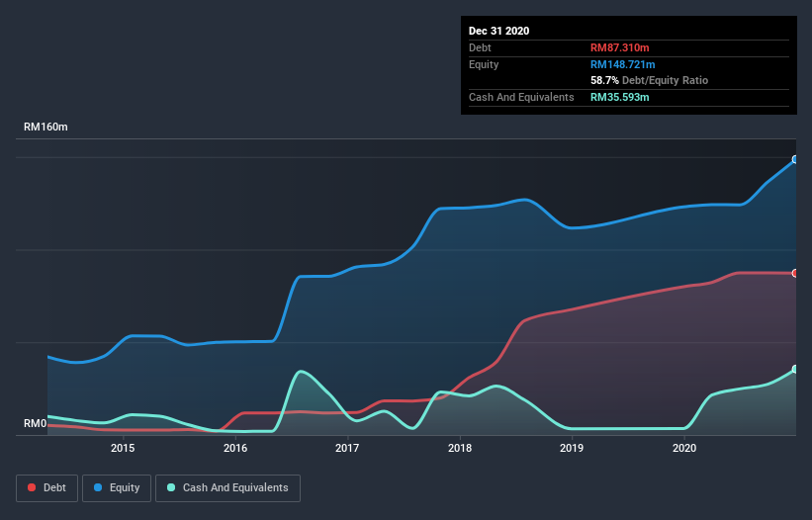Click the blue Equity legend dot

[x=98, y=487]
